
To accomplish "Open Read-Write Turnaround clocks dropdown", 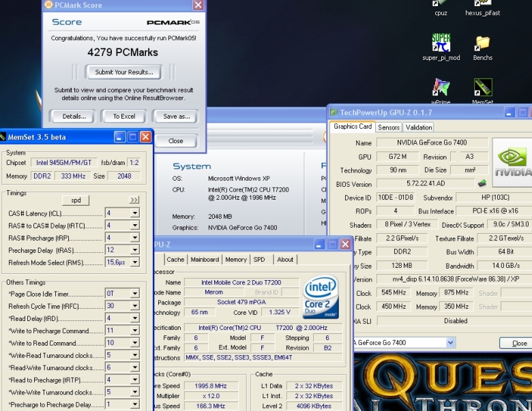I will pyautogui.click(x=134, y=367).
